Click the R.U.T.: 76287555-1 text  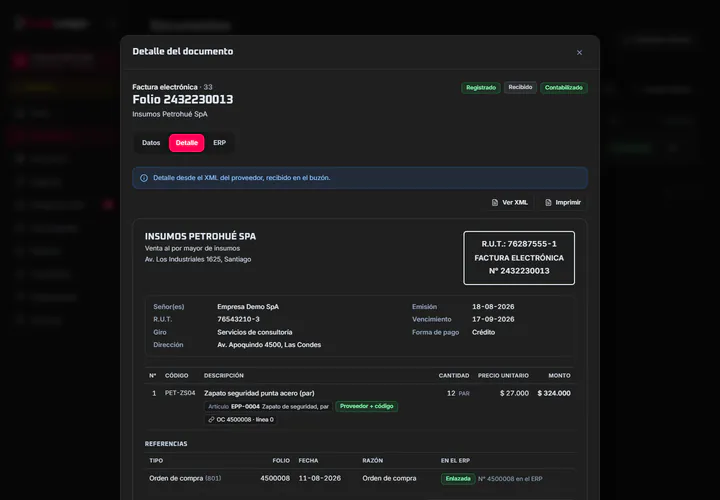click(519, 244)
